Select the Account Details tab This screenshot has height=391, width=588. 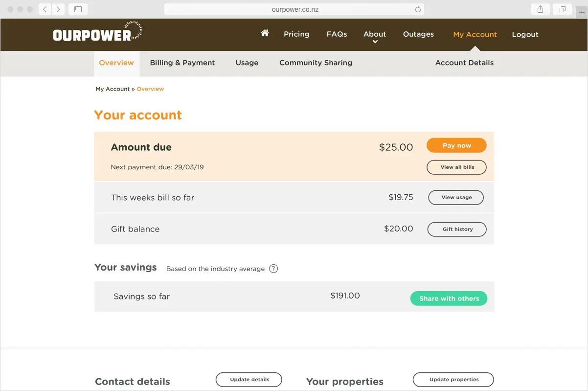(464, 63)
